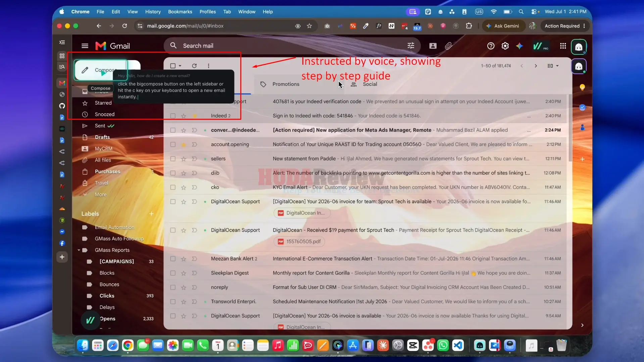Screen dimensions: 644x362
Task: Tick the noreply email checkbox
Action: pos(173,288)
